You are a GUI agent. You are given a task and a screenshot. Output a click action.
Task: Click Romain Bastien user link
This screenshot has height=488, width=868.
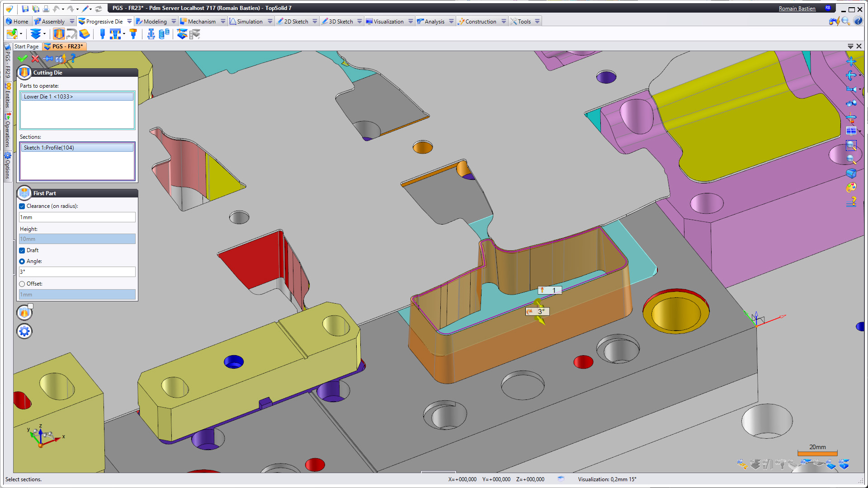(x=797, y=8)
